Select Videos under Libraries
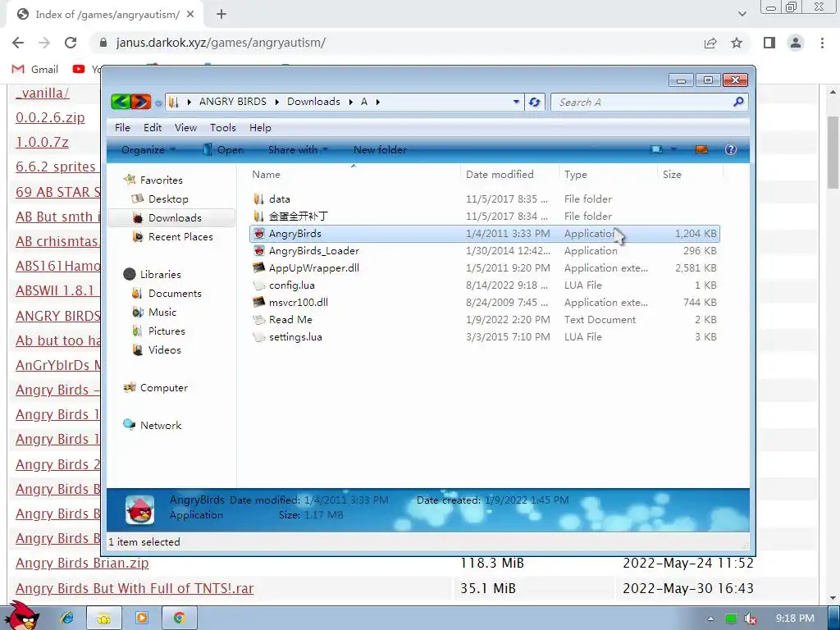The height and width of the screenshot is (630, 840). click(x=164, y=349)
